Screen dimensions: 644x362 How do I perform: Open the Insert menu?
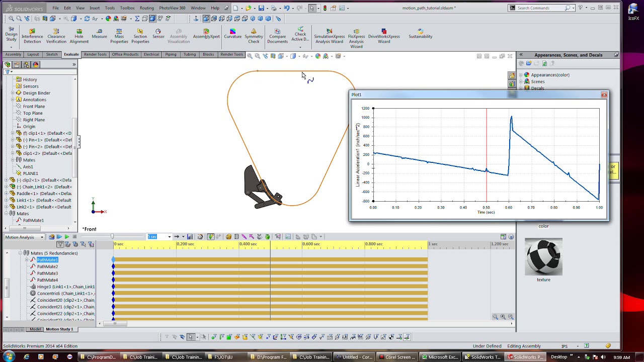coord(95,8)
